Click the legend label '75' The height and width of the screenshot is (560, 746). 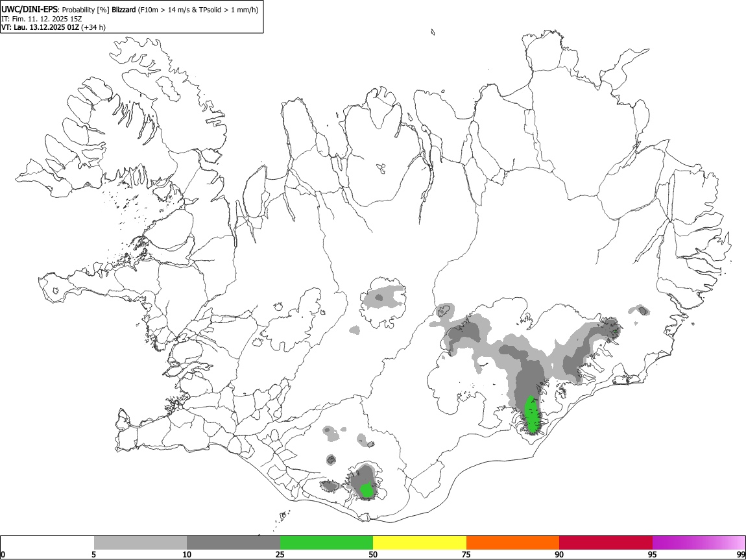click(466, 555)
